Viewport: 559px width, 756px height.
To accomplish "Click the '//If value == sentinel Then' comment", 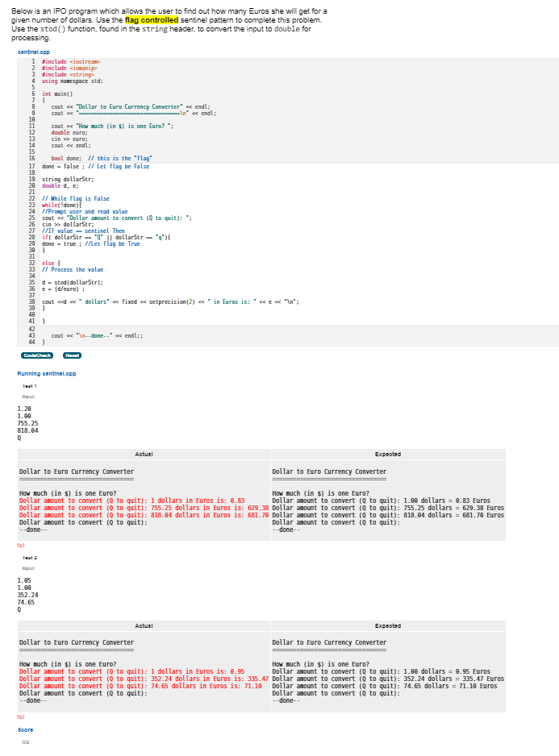I will pyautogui.click(x=83, y=231).
